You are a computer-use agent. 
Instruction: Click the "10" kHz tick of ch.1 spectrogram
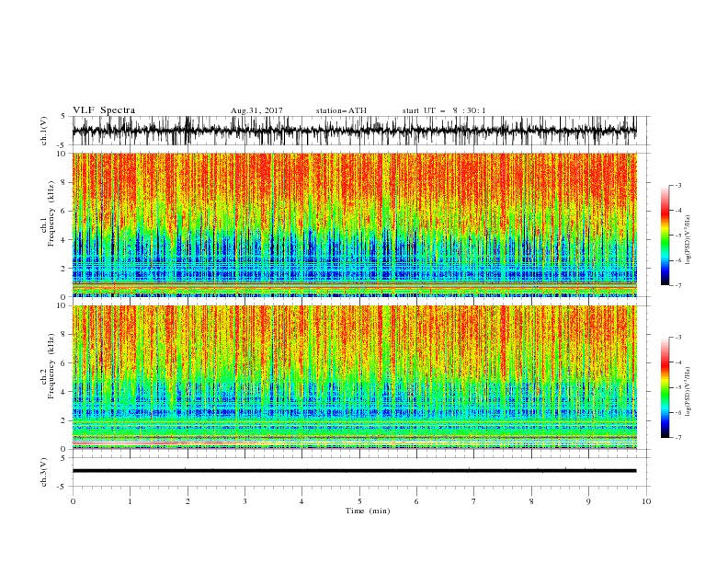tap(63, 154)
